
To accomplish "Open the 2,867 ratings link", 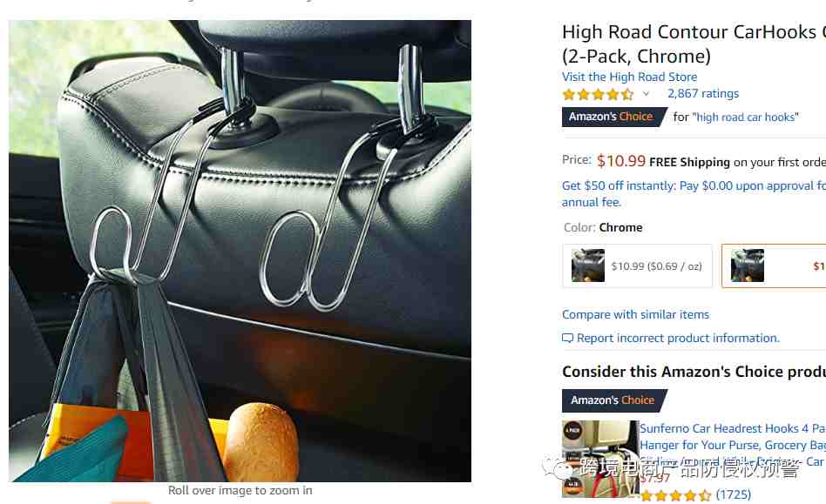I will pos(703,94).
